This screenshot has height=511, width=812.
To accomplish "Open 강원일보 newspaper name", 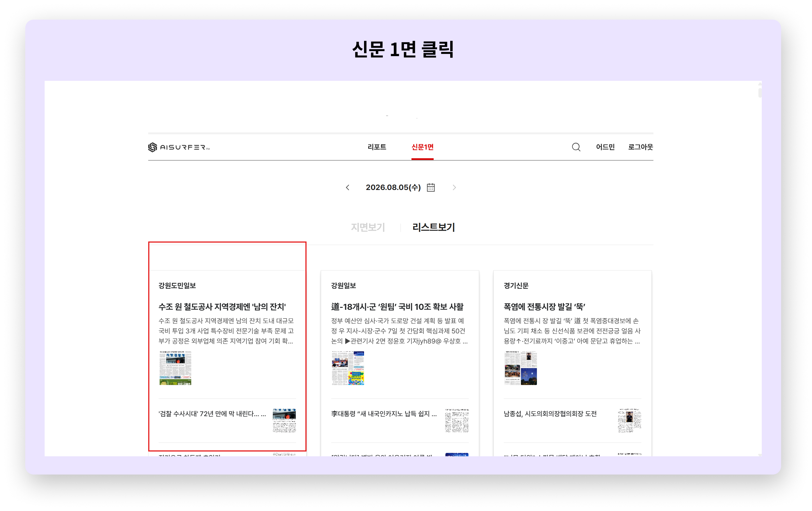I will [343, 285].
